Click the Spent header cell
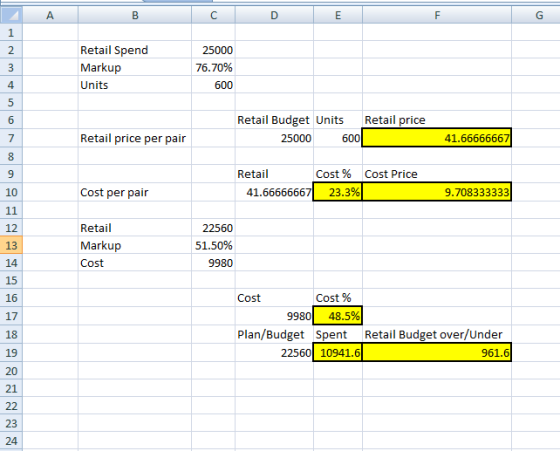 pos(338,334)
